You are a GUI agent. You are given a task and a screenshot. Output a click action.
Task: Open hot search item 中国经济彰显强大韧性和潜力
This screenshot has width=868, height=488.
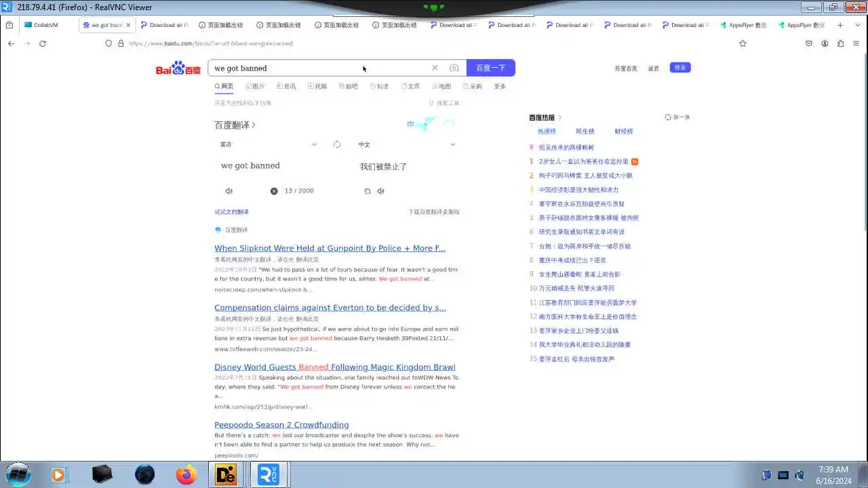pyautogui.click(x=578, y=190)
